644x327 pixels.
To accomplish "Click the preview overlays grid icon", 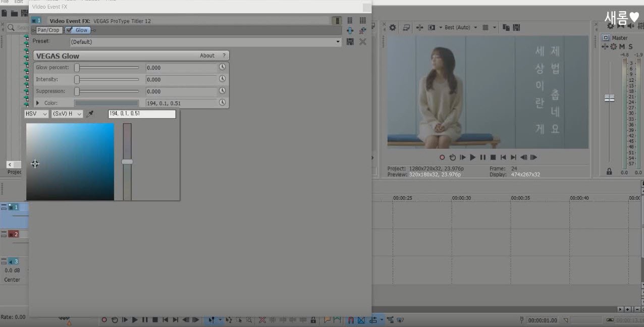I will pos(486,27).
